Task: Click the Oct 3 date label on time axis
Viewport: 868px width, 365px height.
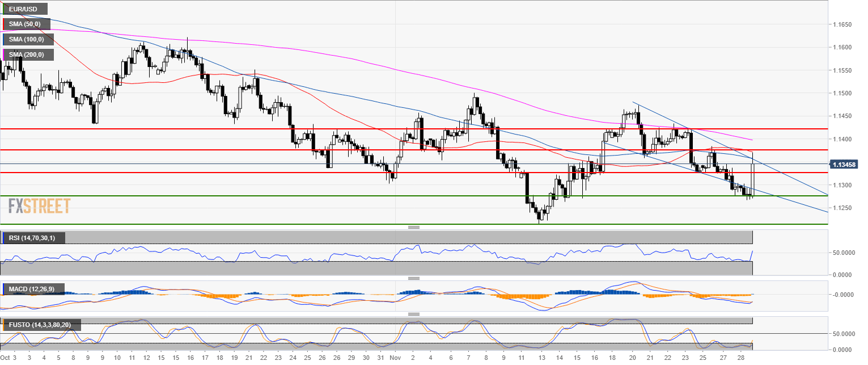Action: click(9, 359)
